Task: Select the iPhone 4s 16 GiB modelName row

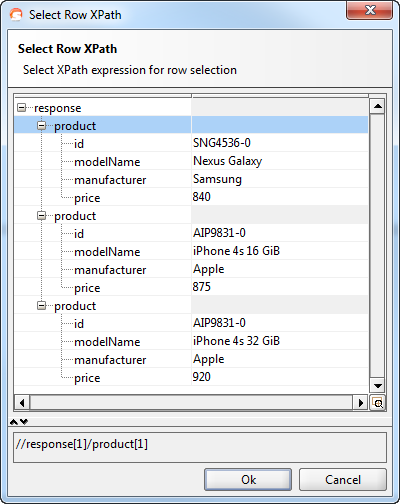Action: pos(191,251)
